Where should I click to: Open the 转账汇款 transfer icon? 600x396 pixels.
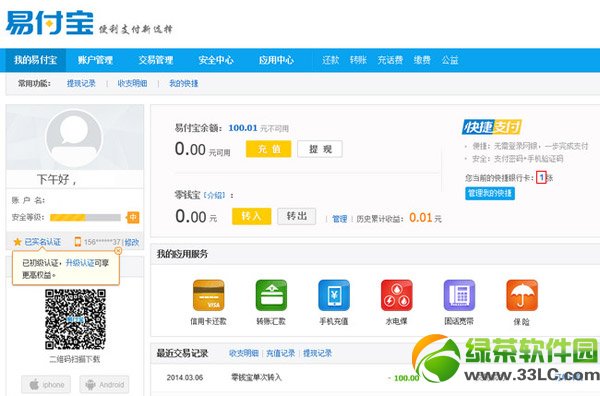tap(271, 295)
